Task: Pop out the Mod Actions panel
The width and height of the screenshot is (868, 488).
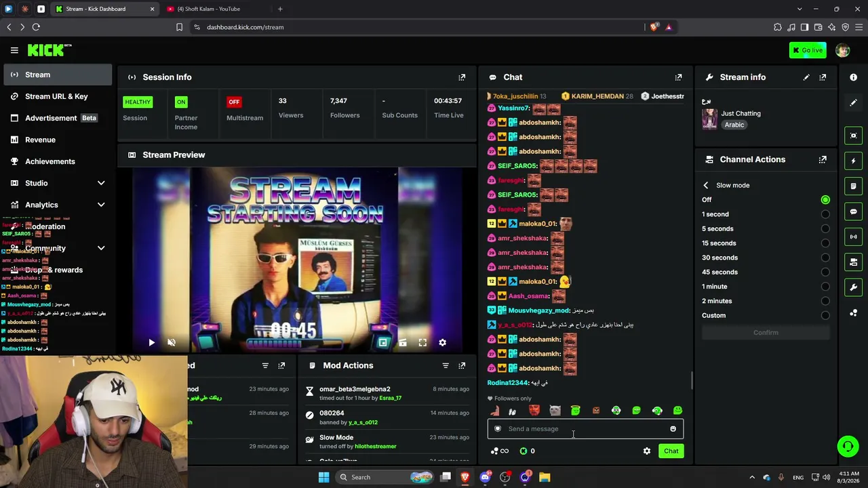Action: 462,365
